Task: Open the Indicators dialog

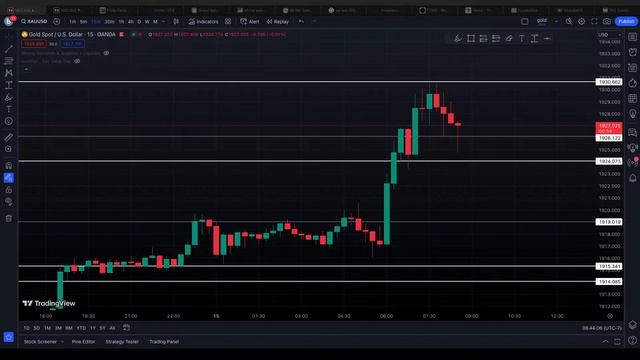Action: 203,22
